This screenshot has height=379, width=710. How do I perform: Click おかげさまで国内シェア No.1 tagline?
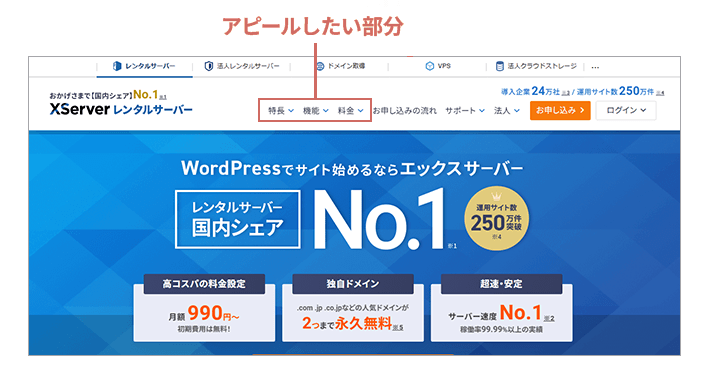(x=108, y=95)
